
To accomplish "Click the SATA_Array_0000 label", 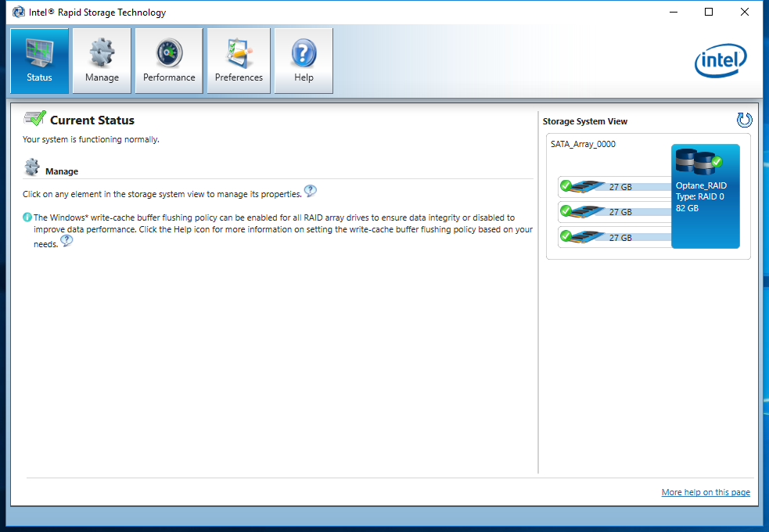I will point(583,144).
